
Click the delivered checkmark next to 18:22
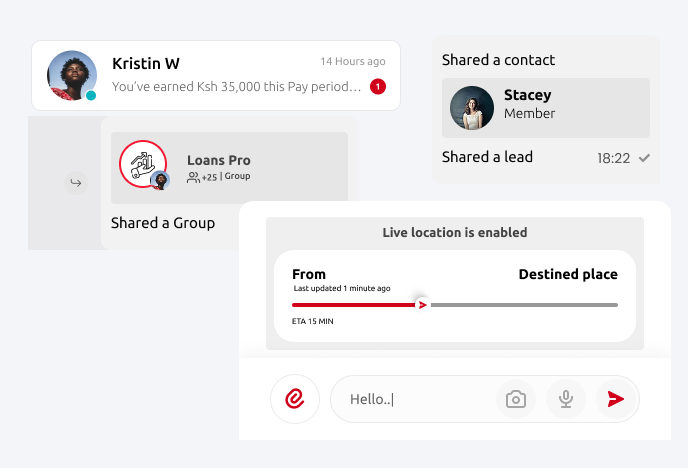pos(645,158)
